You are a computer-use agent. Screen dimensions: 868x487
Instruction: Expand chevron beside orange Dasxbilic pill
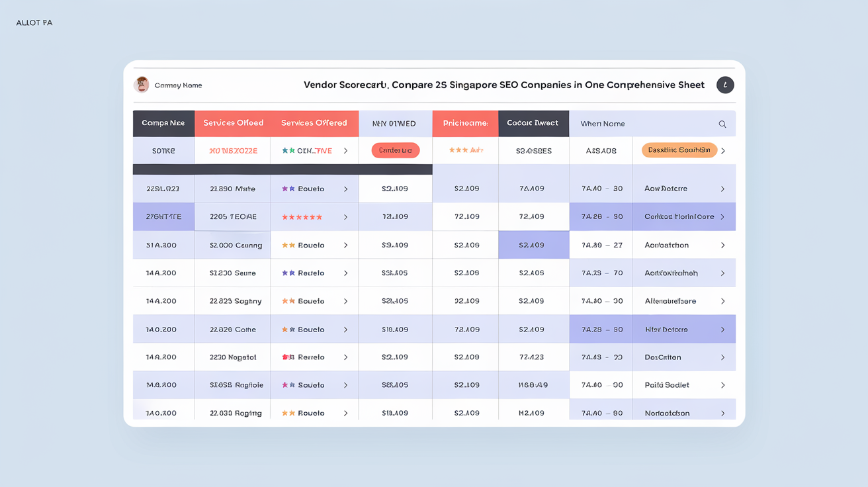pos(723,151)
